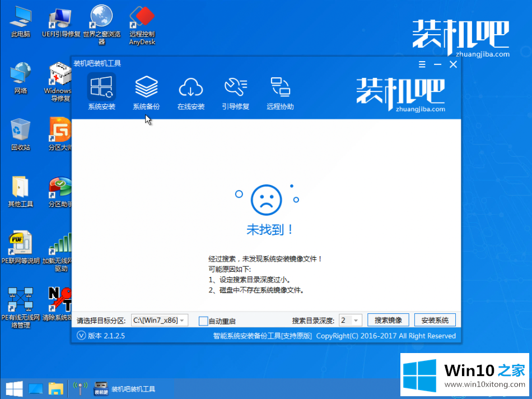
Task: Open the Windows Start button on taskbar
Action: [13, 388]
